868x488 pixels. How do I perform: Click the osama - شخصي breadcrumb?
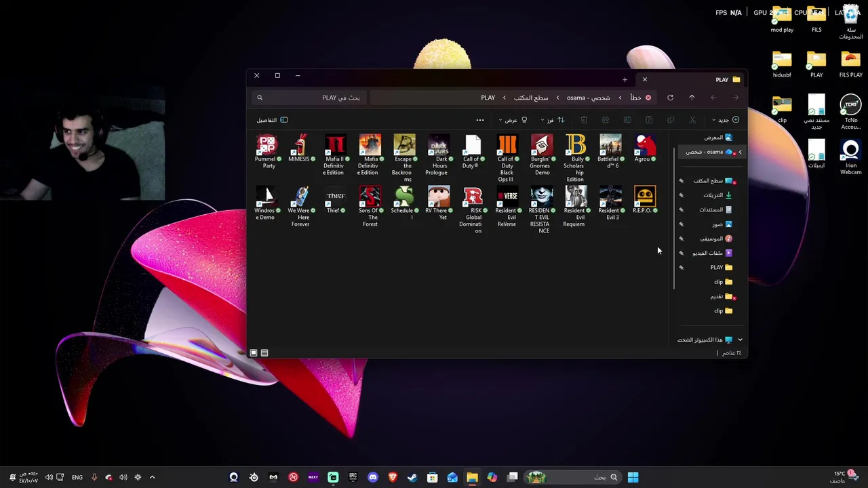[x=589, y=98]
